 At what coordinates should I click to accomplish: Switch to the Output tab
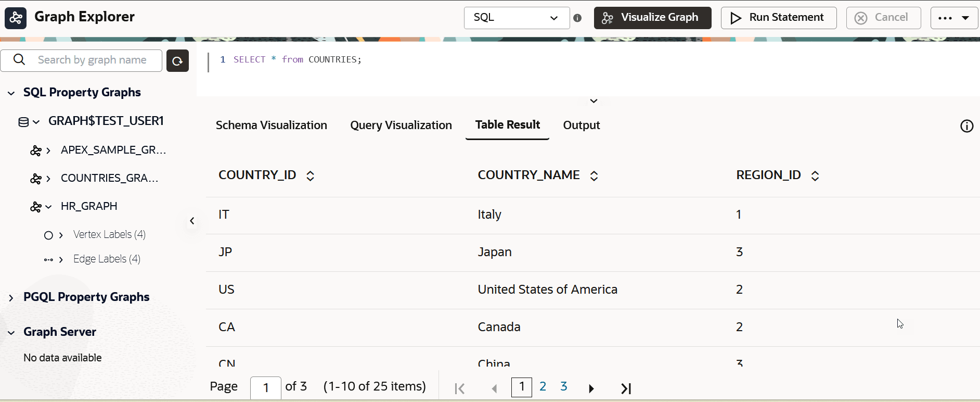582,125
